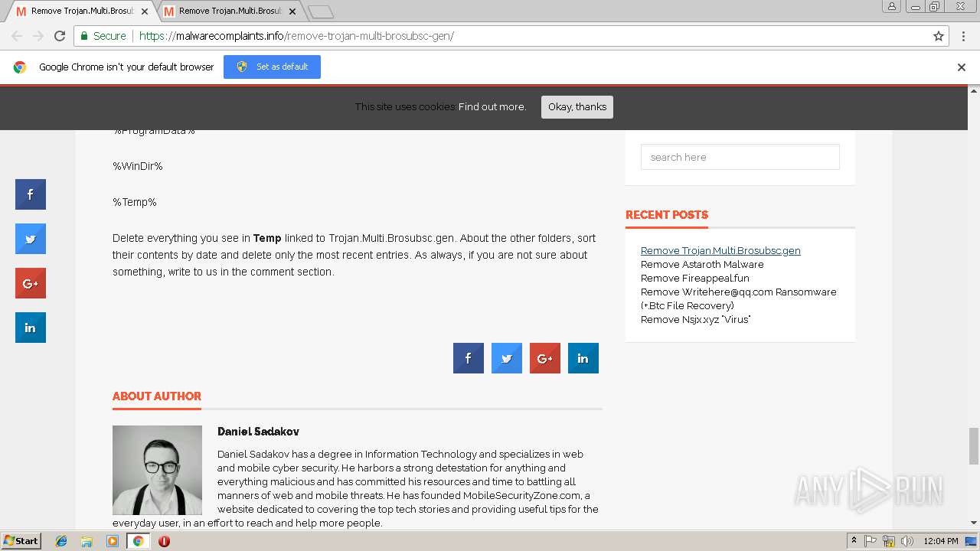
Task: Click the ABOUT AUTHOR heading
Action: [157, 396]
